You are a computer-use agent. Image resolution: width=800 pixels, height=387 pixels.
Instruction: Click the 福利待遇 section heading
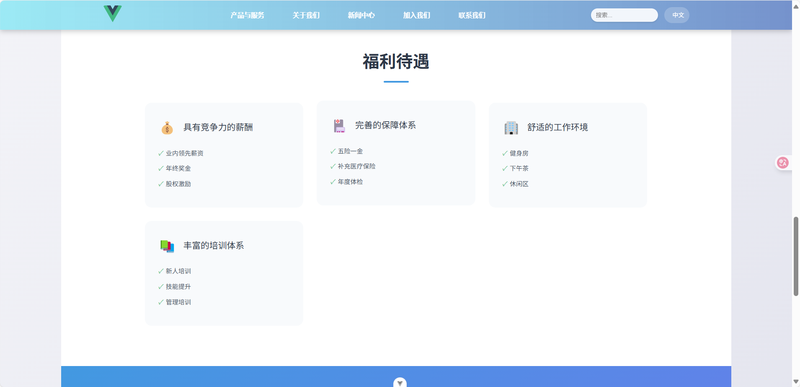point(396,62)
